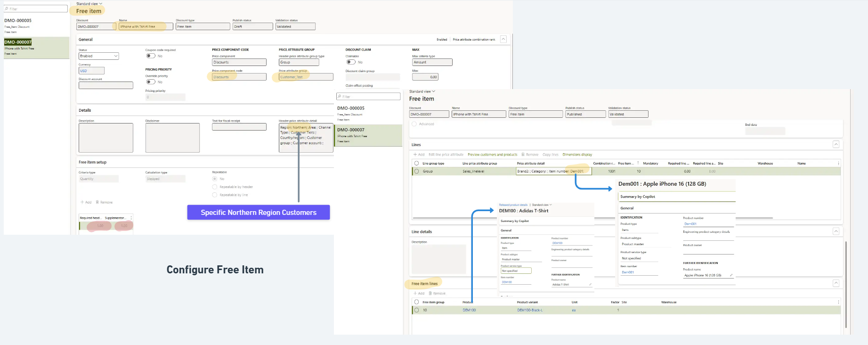Open the DEM100-Black-L product variant link
The width and height of the screenshot is (868, 345).
pos(530,310)
